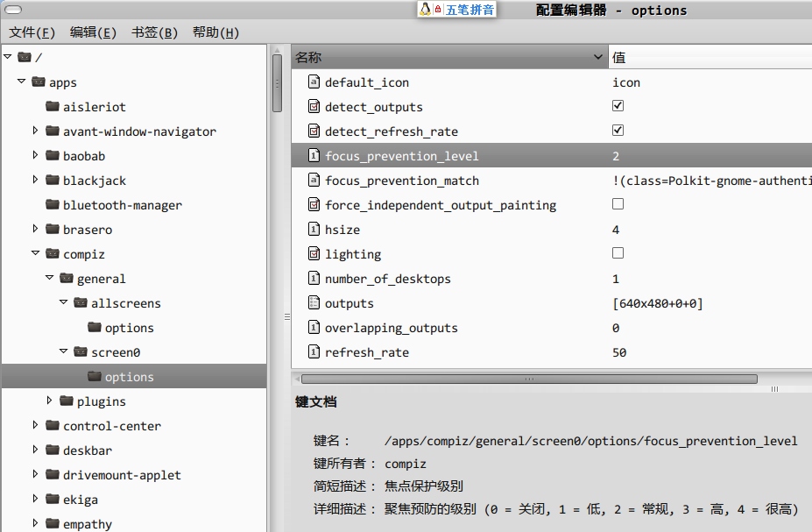Screen dimensions: 812x532
Task: Sort by the 值 column header
Action: point(710,57)
